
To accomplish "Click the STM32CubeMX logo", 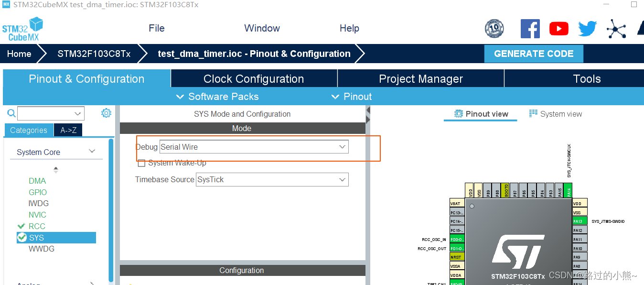I will click(x=22, y=29).
